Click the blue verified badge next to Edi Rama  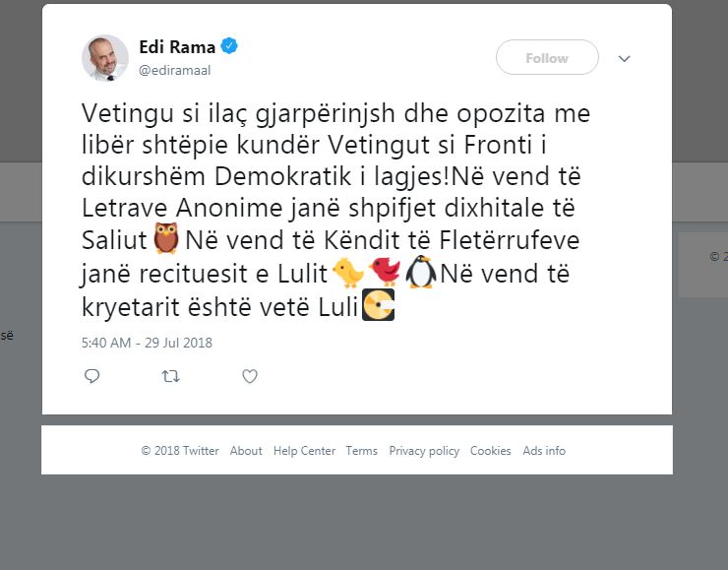point(229,46)
